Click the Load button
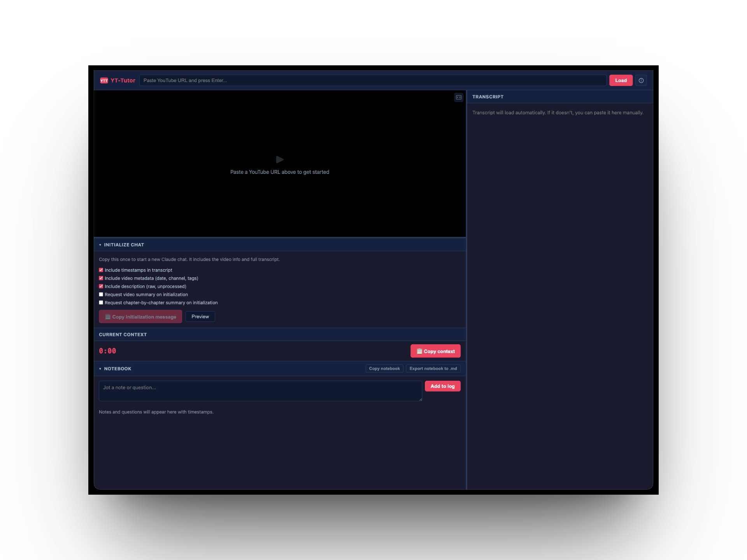Image resolution: width=747 pixels, height=560 pixels. [621, 80]
